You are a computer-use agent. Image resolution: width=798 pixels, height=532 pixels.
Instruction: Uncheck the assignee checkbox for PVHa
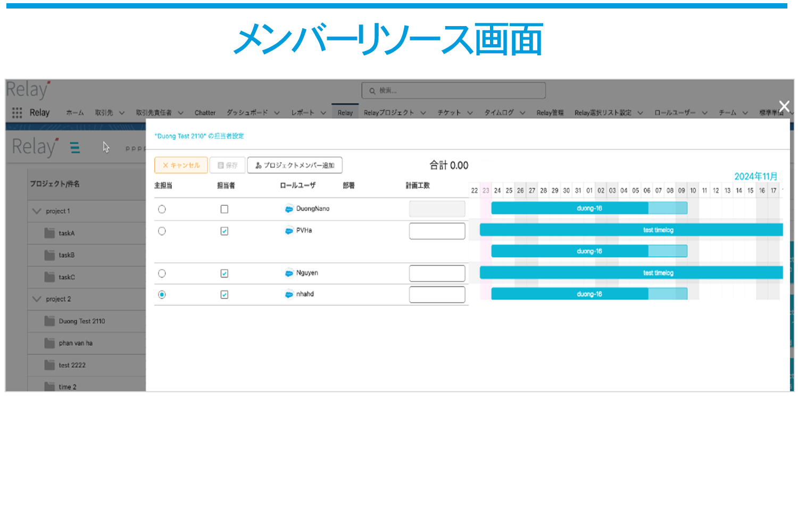pos(225,231)
